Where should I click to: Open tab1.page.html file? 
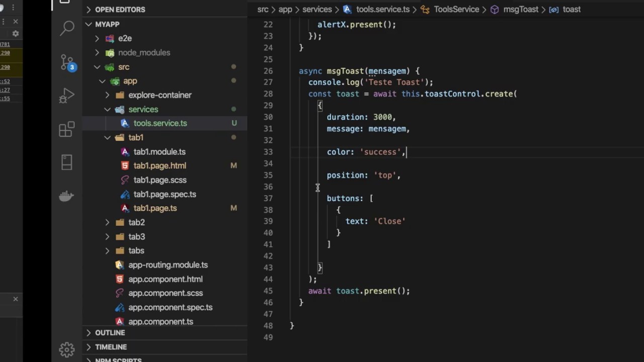coord(159,165)
